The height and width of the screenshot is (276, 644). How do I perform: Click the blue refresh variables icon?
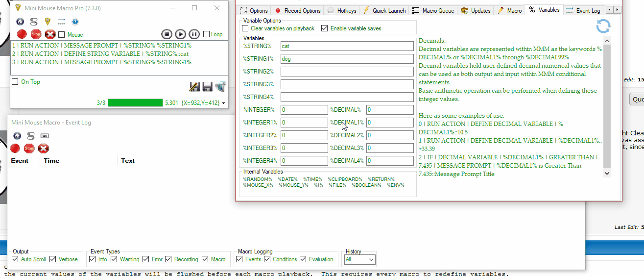click(603, 26)
